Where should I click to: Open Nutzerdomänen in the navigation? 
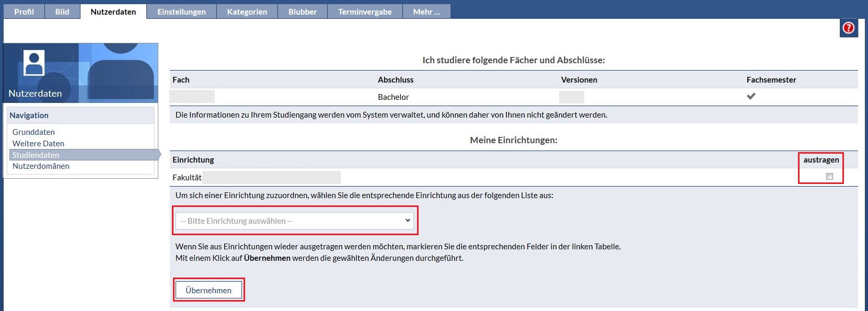coord(41,166)
